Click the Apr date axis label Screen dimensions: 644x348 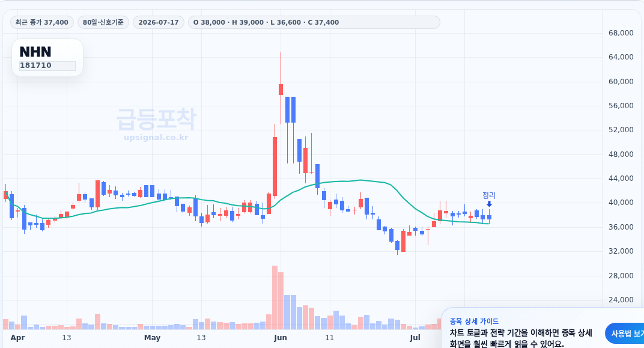click(17, 338)
